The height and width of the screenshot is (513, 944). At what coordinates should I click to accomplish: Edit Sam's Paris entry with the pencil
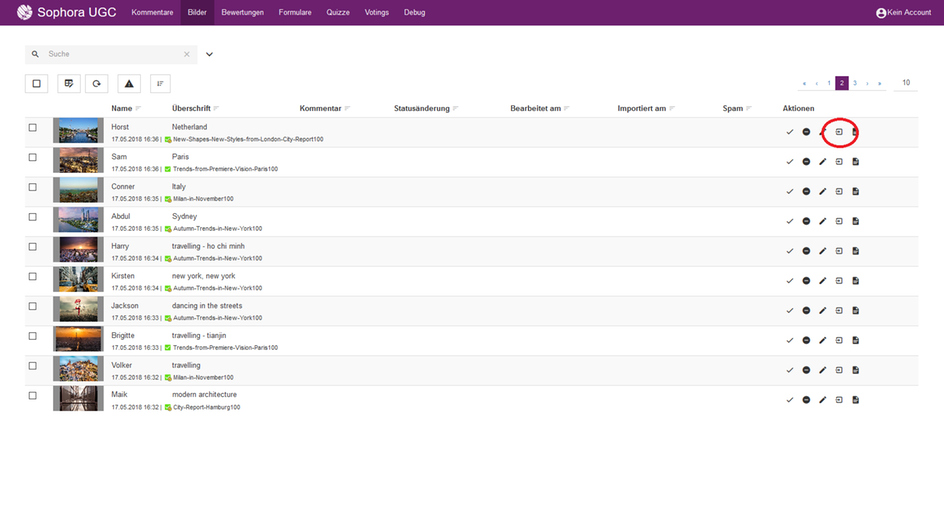pos(822,161)
